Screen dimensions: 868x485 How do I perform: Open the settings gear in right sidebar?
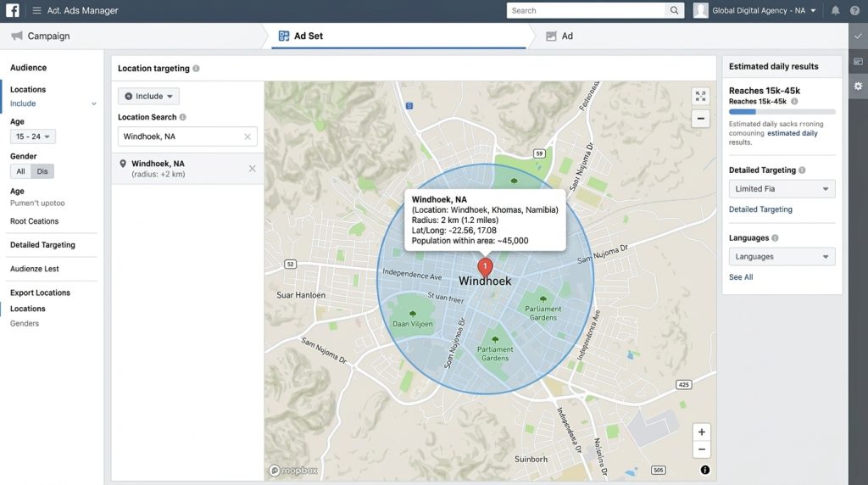point(858,86)
